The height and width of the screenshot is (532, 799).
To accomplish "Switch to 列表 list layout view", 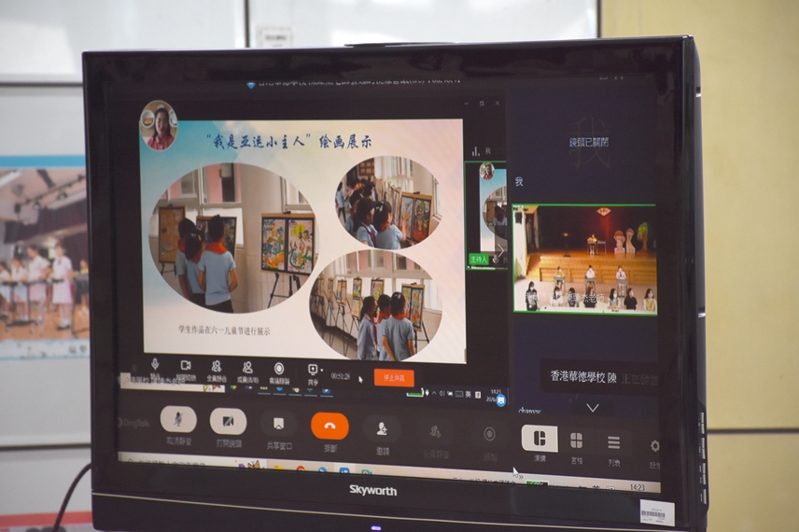I will 614,442.
